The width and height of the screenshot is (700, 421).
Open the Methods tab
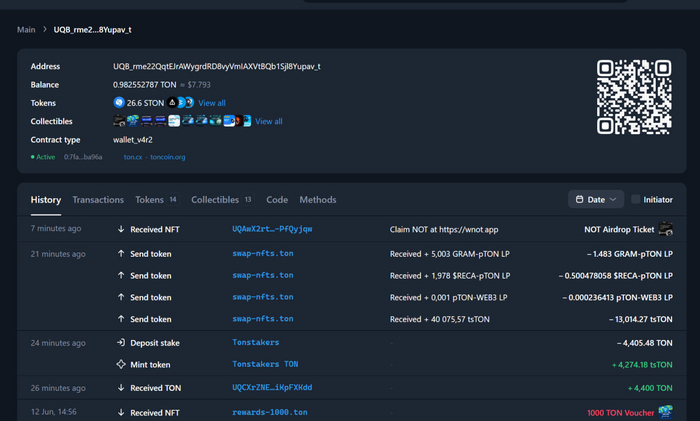(x=318, y=200)
